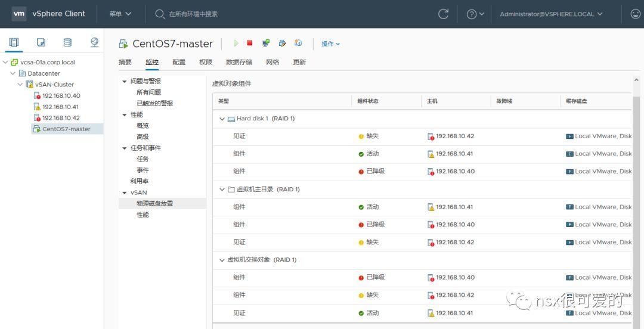The image size is (644, 329).
Task: Open the 菜单 dropdown
Action: (120, 14)
